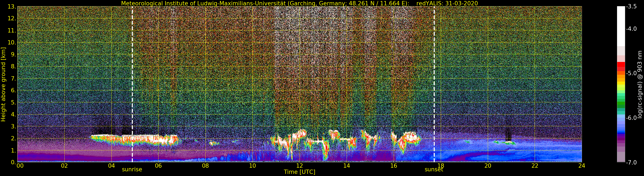Click the 'sunrise' label below the time axis
Screen dimensions: 644x176
tap(132, 170)
